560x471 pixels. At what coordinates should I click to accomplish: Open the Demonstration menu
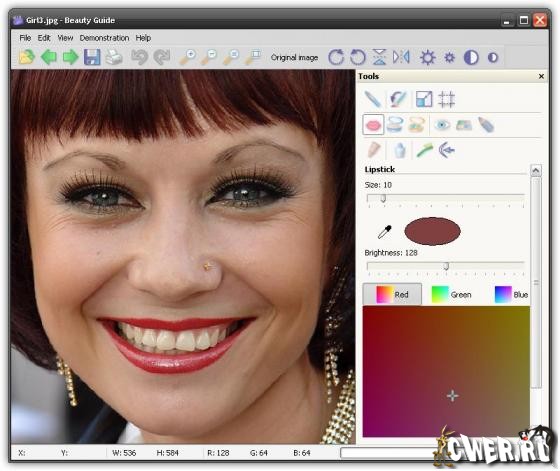(104, 38)
